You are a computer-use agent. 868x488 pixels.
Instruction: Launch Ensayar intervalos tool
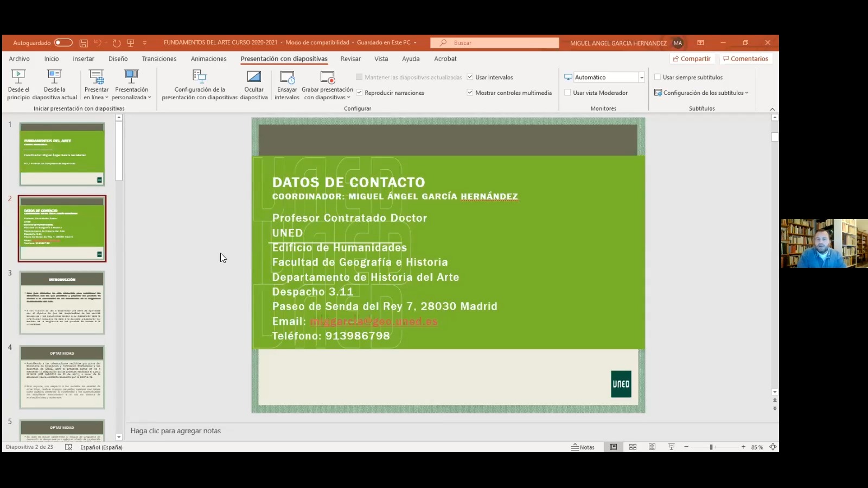click(x=287, y=85)
